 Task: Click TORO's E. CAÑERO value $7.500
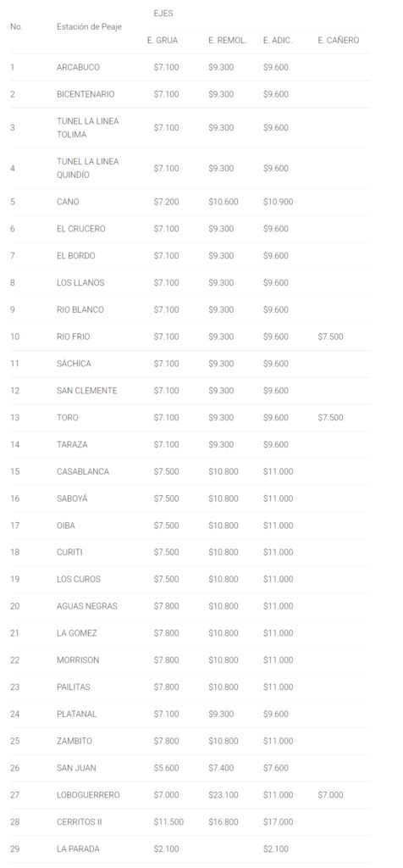330,417
